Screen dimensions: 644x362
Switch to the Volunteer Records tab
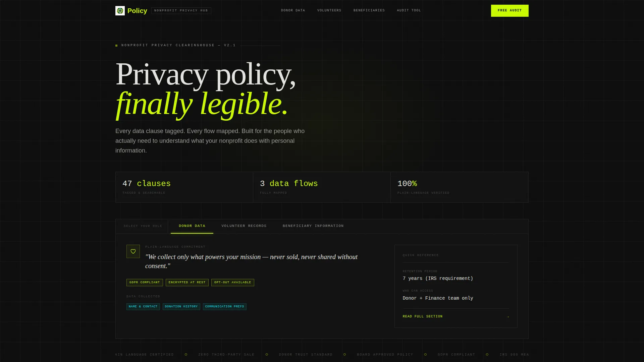(x=244, y=226)
